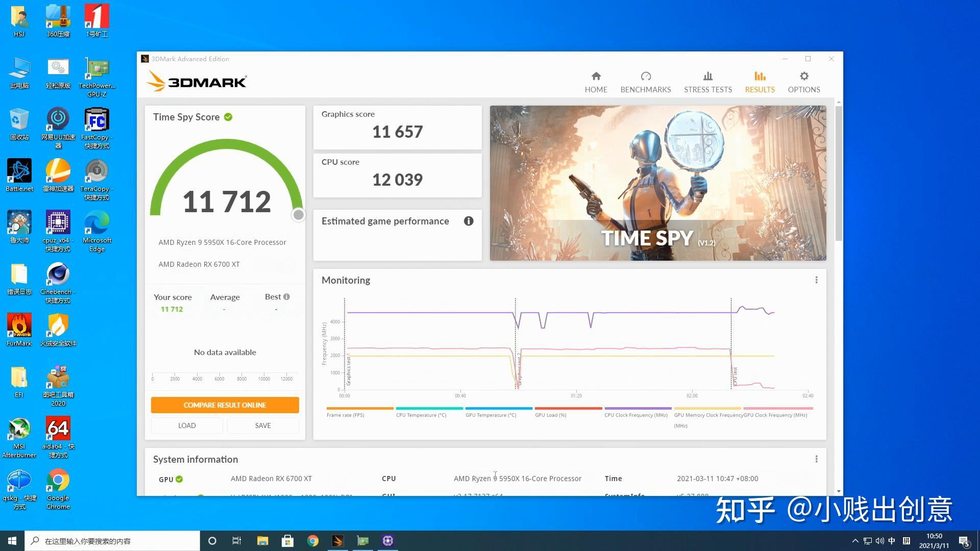Select the 此电脑 desktop icon
Screen dimensions: 980x551
tap(19, 73)
